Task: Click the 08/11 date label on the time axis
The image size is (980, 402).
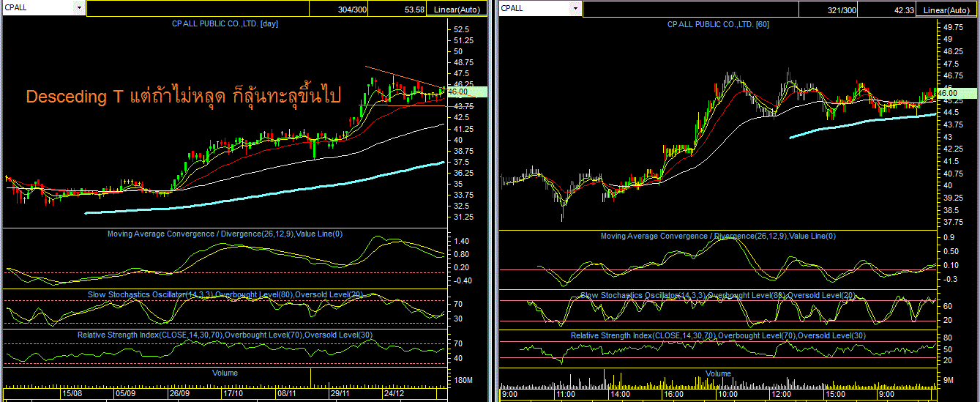Action: [286, 393]
